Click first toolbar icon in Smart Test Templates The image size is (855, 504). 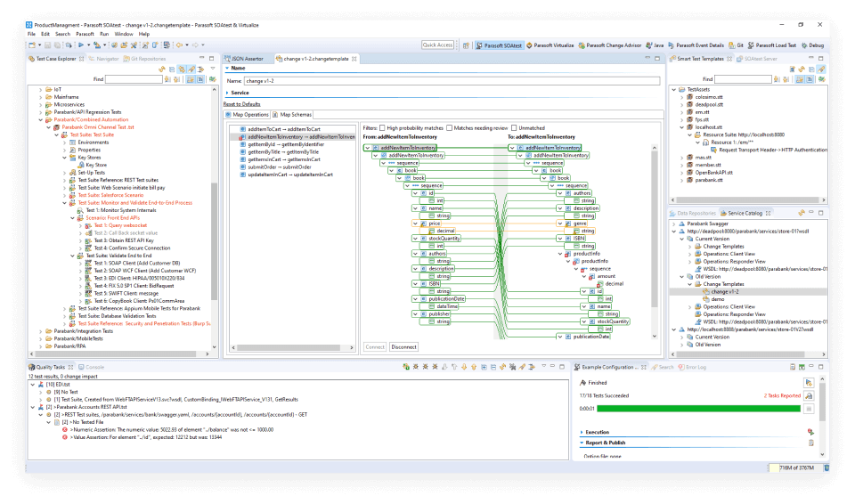[793, 69]
